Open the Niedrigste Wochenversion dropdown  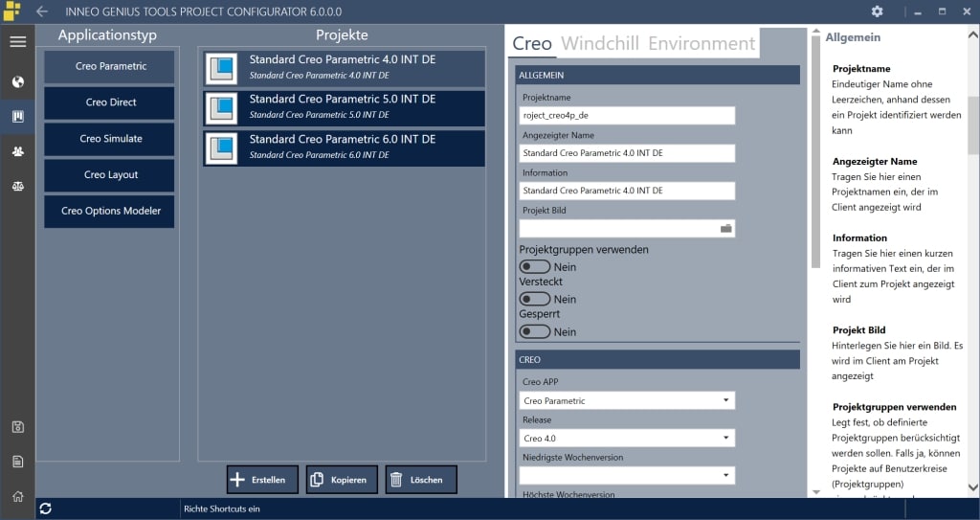coord(627,476)
